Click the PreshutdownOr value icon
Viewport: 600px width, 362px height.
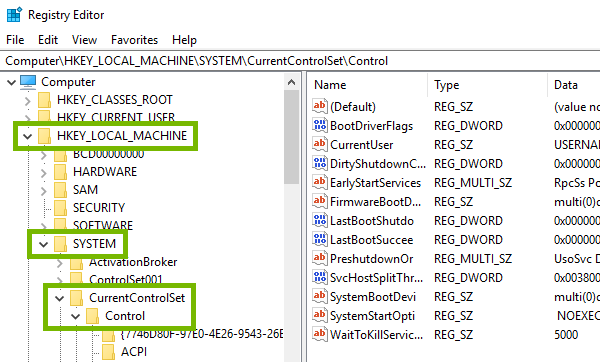[x=320, y=258]
